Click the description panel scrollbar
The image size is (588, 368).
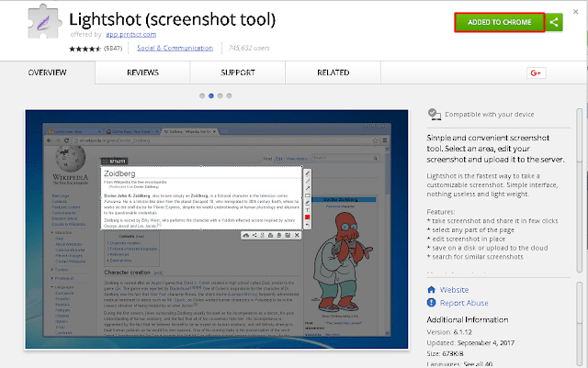580,190
